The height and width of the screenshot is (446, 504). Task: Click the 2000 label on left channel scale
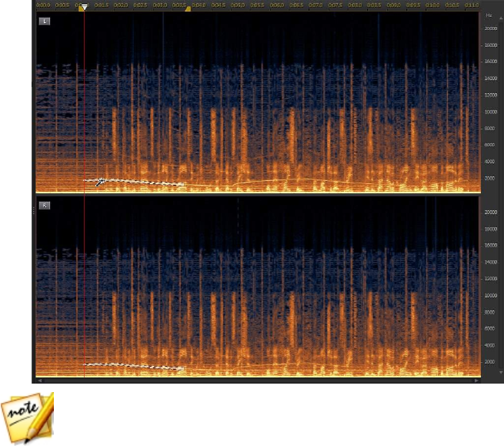tap(489, 178)
